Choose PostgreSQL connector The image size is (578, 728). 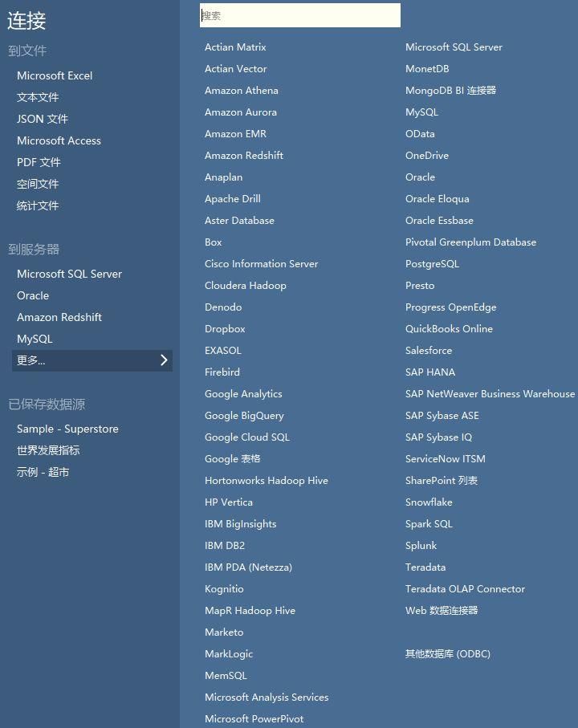click(x=432, y=264)
